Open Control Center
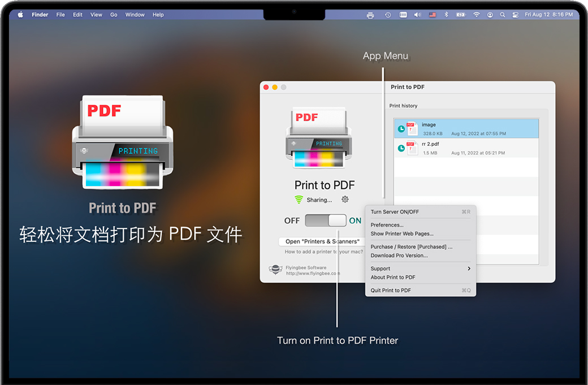The height and width of the screenshot is (385, 588). (x=515, y=15)
